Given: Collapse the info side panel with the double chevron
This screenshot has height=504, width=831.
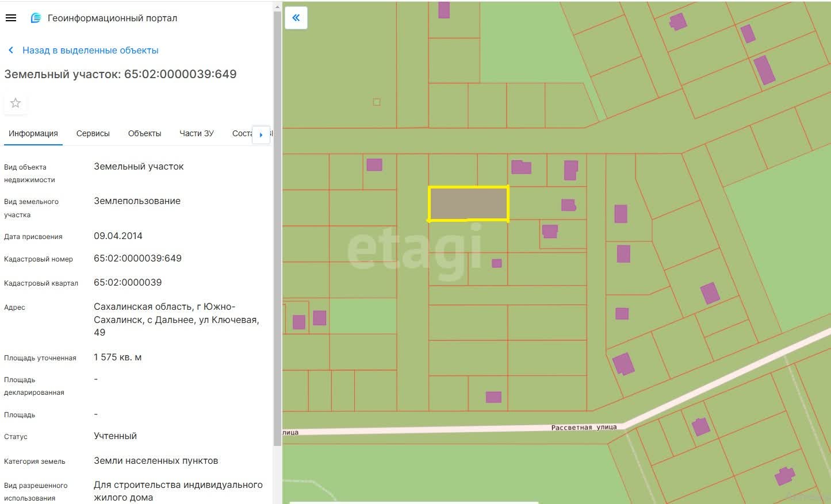Looking at the screenshot, I should point(296,18).
